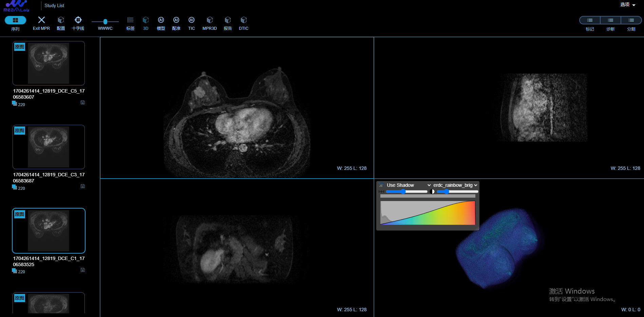Activate the 十字线 crosshair tool
The image size is (644, 317).
[78, 20]
